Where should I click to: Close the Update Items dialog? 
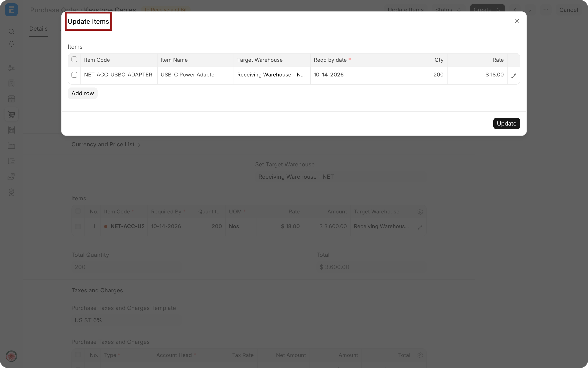pyautogui.click(x=517, y=21)
